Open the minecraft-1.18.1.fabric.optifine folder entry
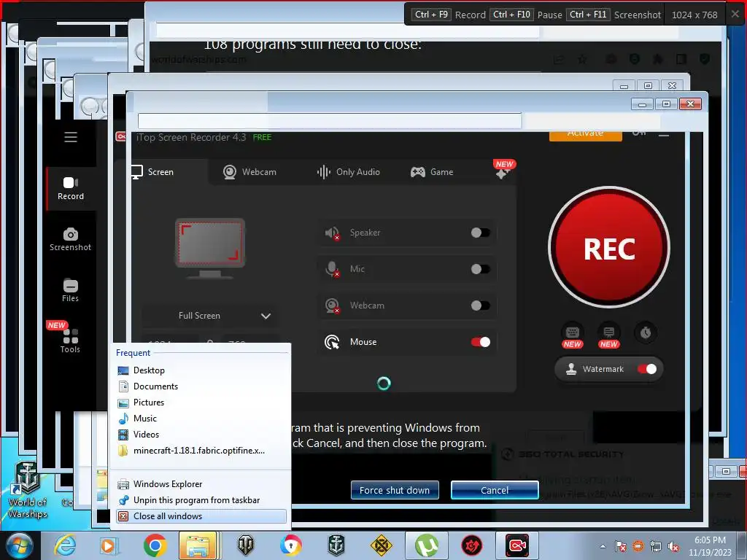The width and height of the screenshot is (747, 560). point(201,451)
